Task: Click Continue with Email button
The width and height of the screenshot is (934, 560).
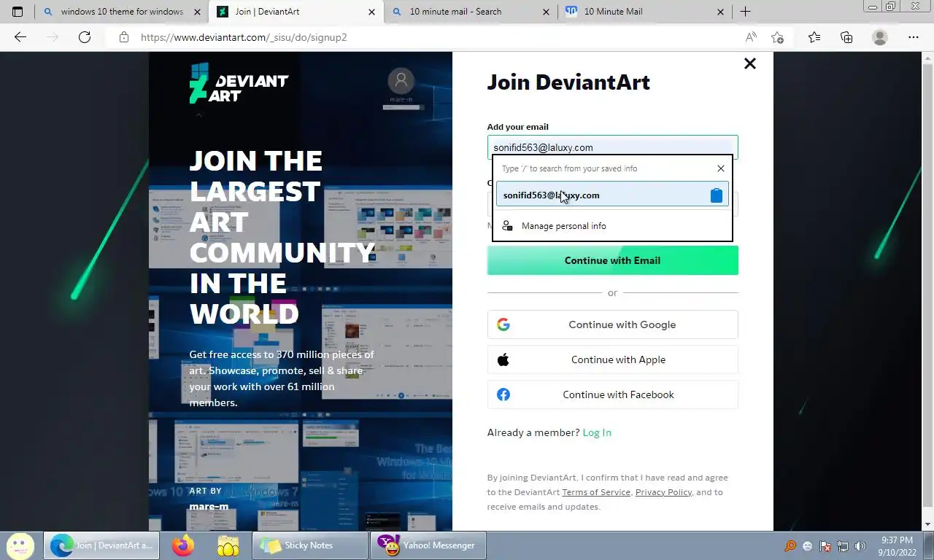Action: [612, 260]
